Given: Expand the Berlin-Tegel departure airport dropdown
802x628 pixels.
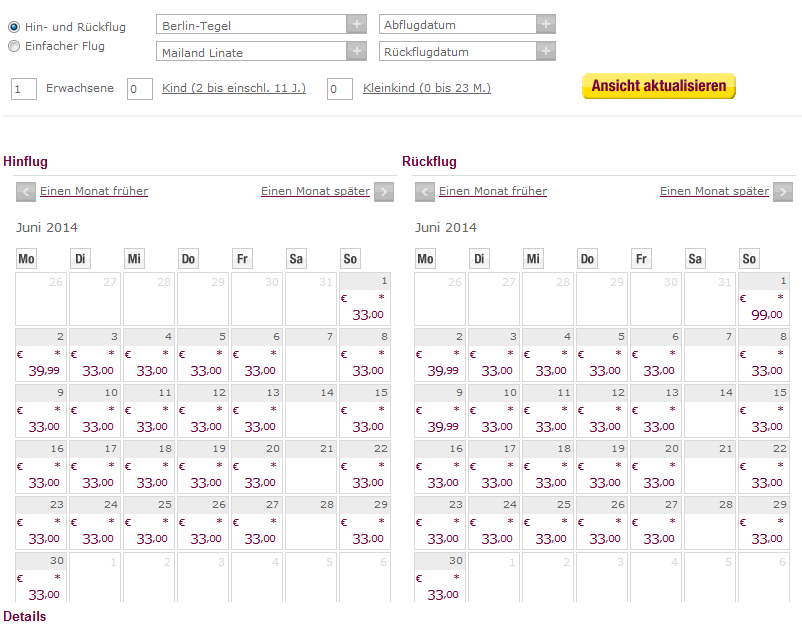Looking at the screenshot, I should (x=357, y=24).
